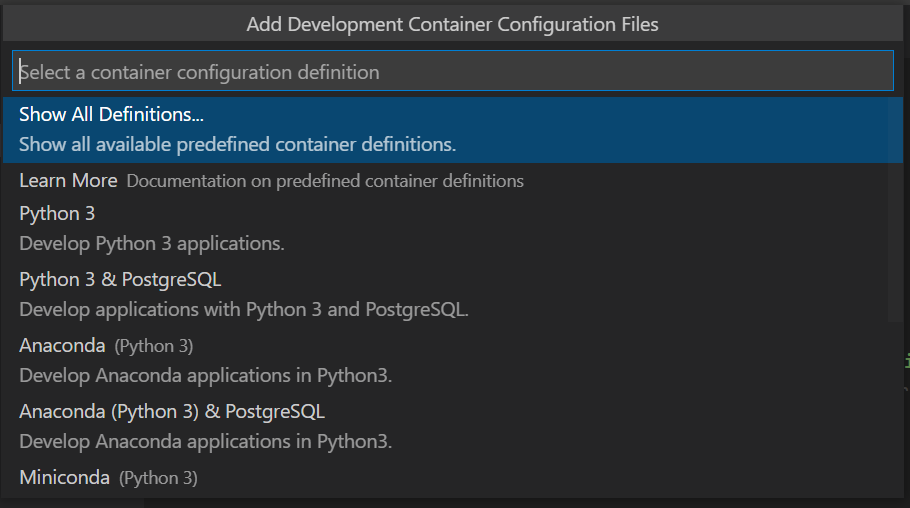Click the word PostgreSQL in the Python 3 & PostgreSQL title
Screen dimensions: 910x508
171,280
